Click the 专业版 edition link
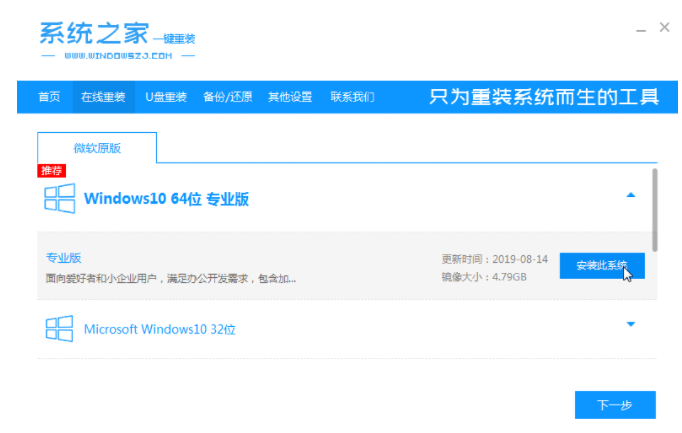This screenshot has width=682, height=433. pyautogui.click(x=62, y=258)
